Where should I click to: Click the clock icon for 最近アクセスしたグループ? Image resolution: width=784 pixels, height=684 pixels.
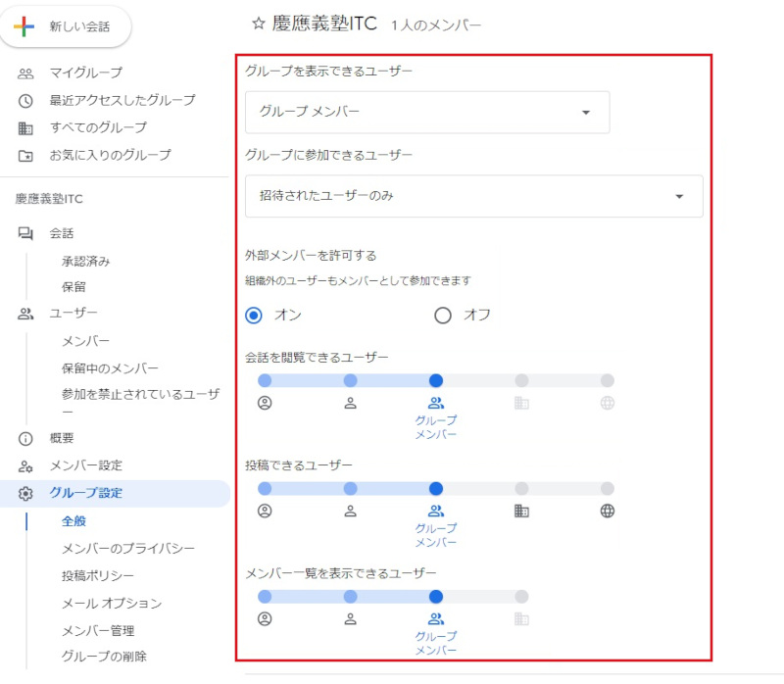[25, 100]
